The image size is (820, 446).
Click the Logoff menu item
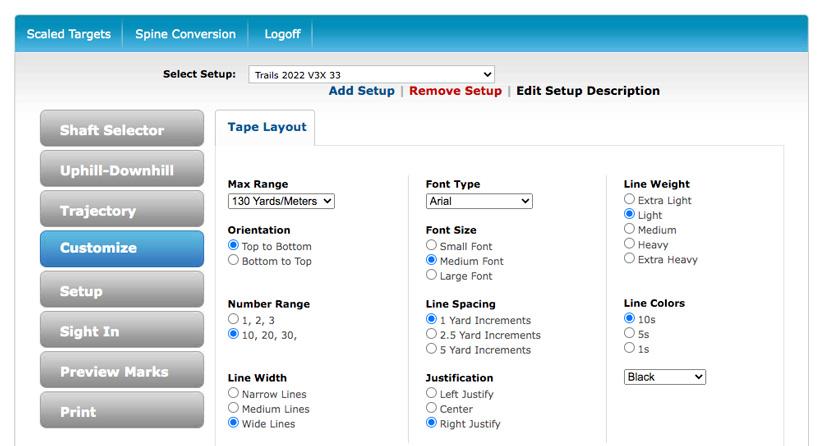click(282, 34)
